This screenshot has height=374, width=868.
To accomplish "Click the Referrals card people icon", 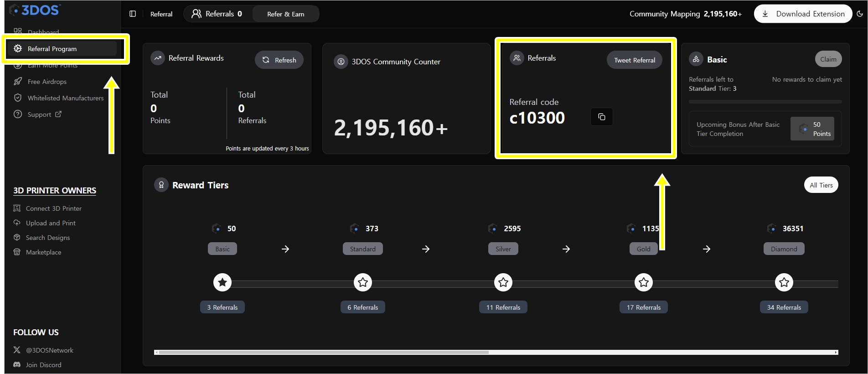I will pos(517,58).
